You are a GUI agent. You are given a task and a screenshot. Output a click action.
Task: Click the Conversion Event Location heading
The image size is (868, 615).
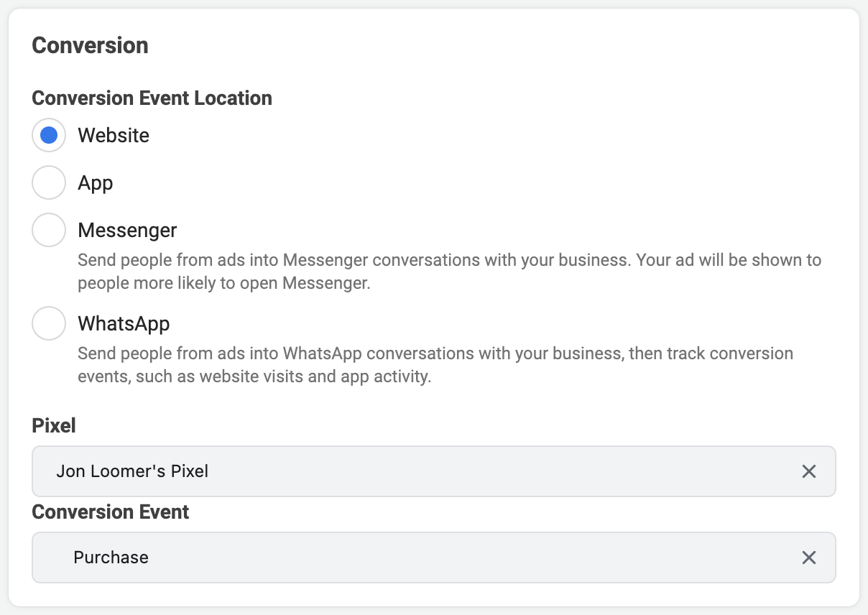[x=152, y=98]
